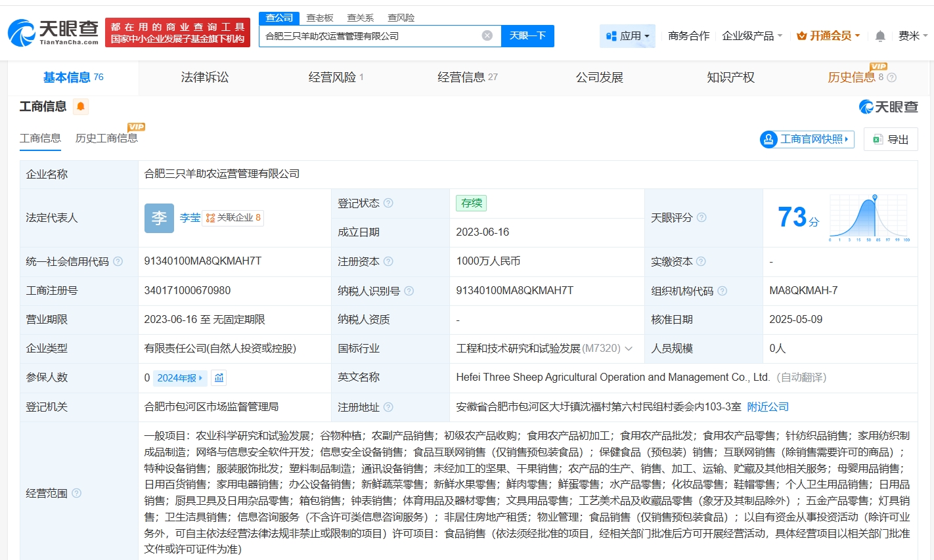Image resolution: width=934 pixels, height=560 pixels.
Task: Click the help icon next to 实缴资本
Action: coord(701,261)
